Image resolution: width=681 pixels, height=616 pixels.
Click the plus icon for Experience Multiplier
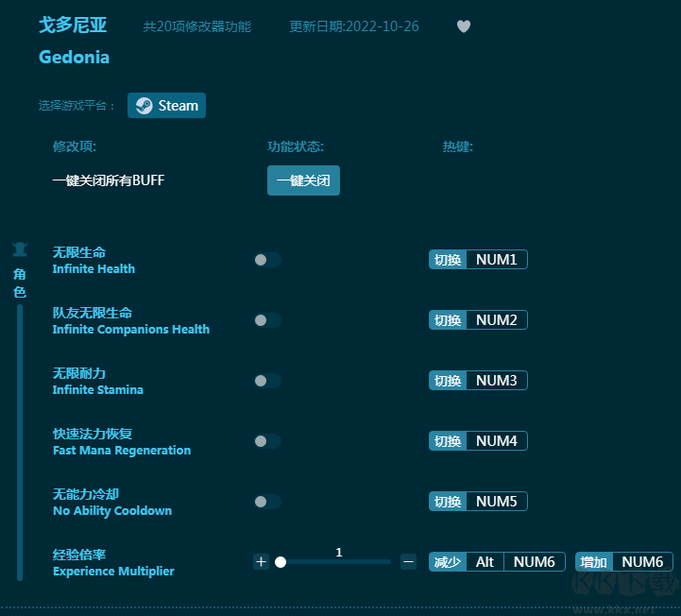[x=261, y=562]
